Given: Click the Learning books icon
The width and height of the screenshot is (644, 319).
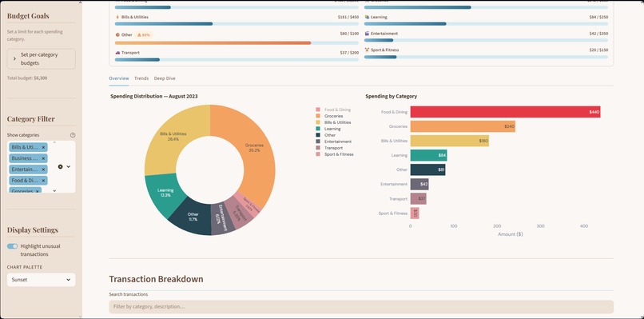Looking at the screenshot, I should (367, 18).
